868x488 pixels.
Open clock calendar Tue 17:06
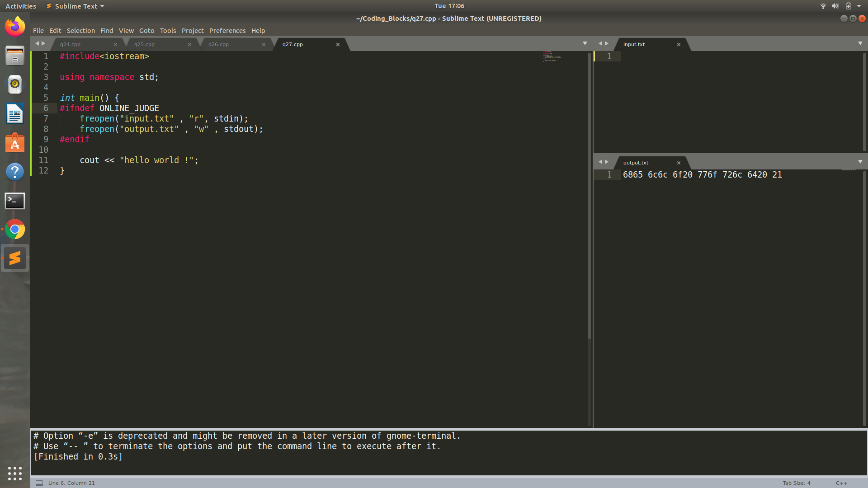(449, 6)
